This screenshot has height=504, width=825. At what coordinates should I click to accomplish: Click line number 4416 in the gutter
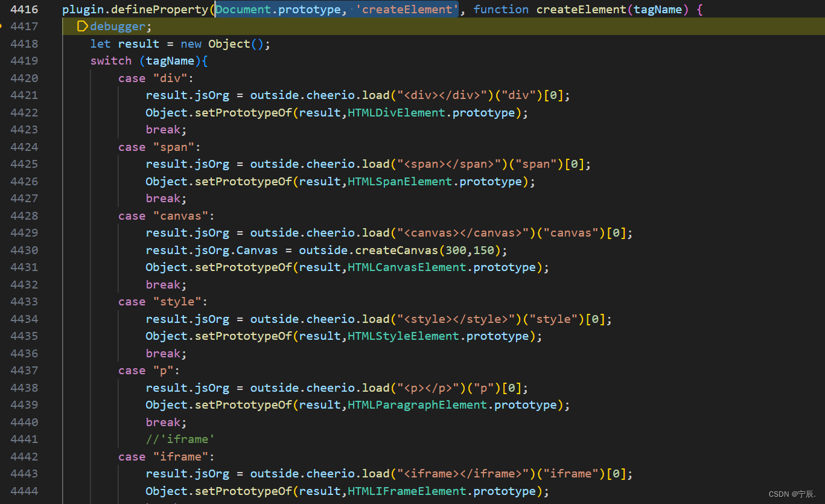24,10
